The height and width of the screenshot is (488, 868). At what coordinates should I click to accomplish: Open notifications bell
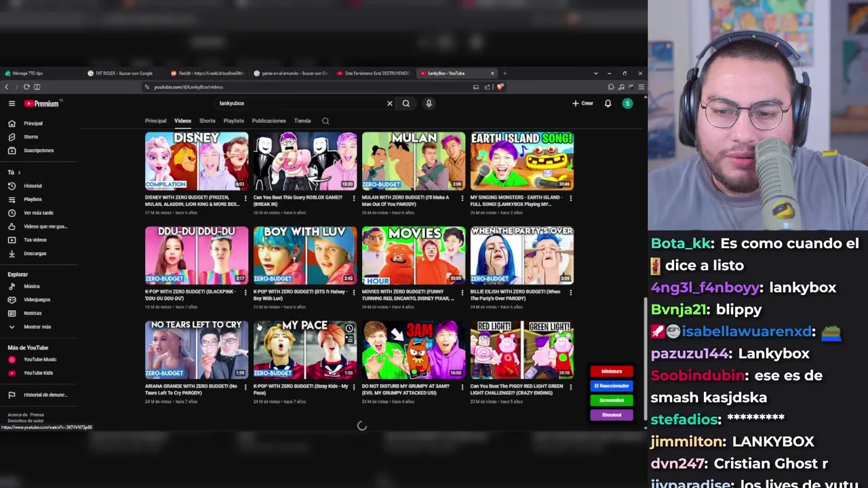click(608, 104)
